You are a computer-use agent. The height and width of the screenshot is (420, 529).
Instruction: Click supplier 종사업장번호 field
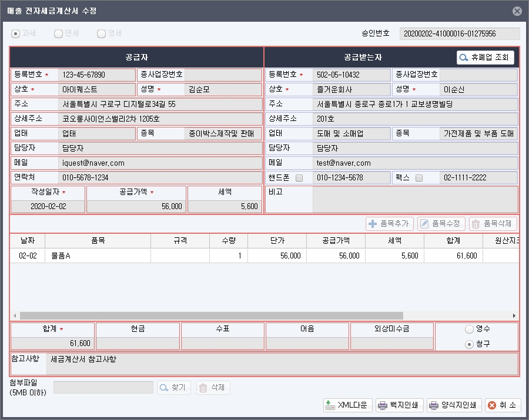coord(223,75)
